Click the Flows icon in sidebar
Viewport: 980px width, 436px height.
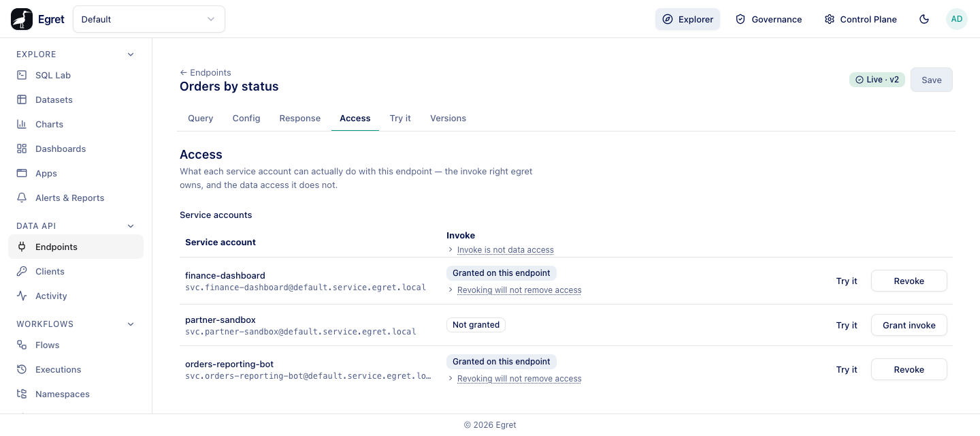pyautogui.click(x=22, y=345)
